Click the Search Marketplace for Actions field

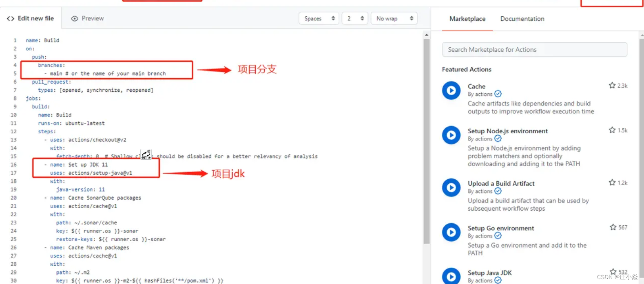coord(534,50)
